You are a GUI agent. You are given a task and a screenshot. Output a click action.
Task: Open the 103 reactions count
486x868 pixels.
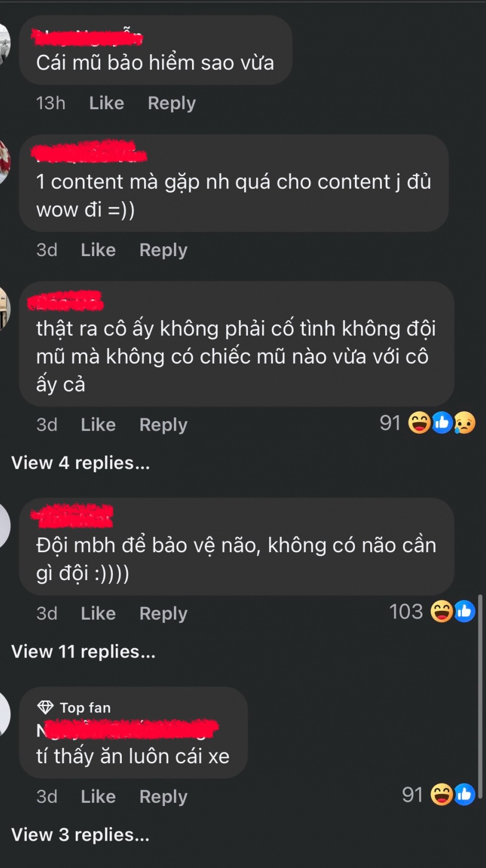[406, 611]
